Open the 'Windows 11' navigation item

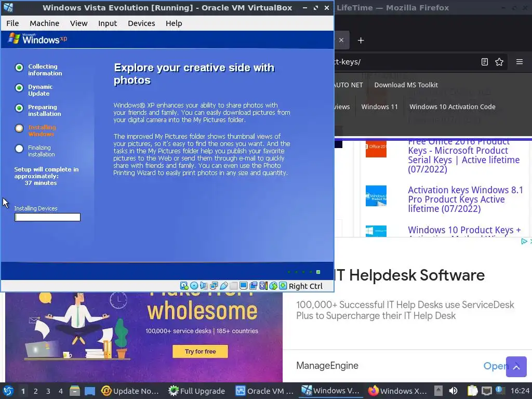coord(379,107)
